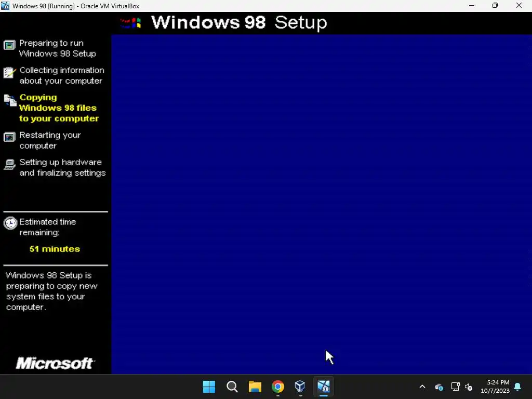Click the Collecting information step icon
532x399 pixels.
coord(9,72)
